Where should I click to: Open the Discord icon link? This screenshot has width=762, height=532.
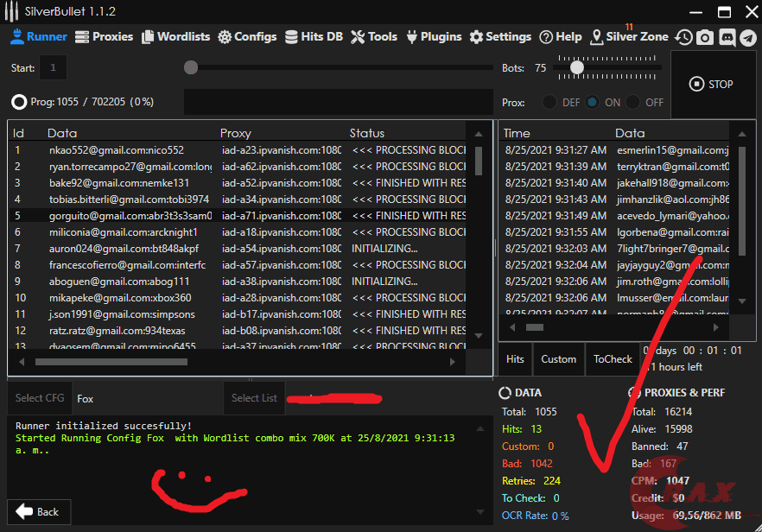(x=727, y=37)
